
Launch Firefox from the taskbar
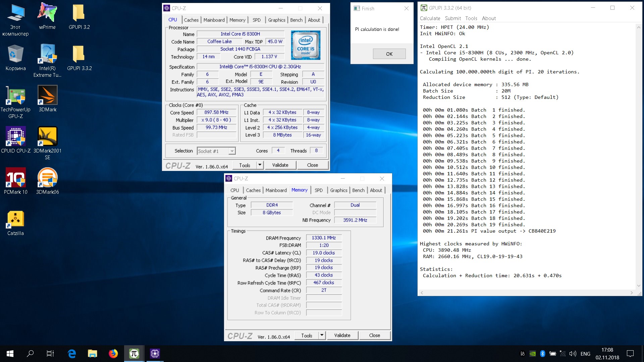[113, 354]
